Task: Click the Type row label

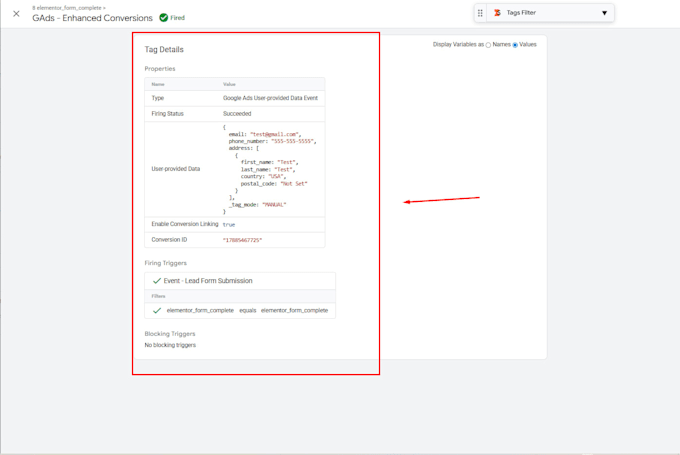Action: 157,98
